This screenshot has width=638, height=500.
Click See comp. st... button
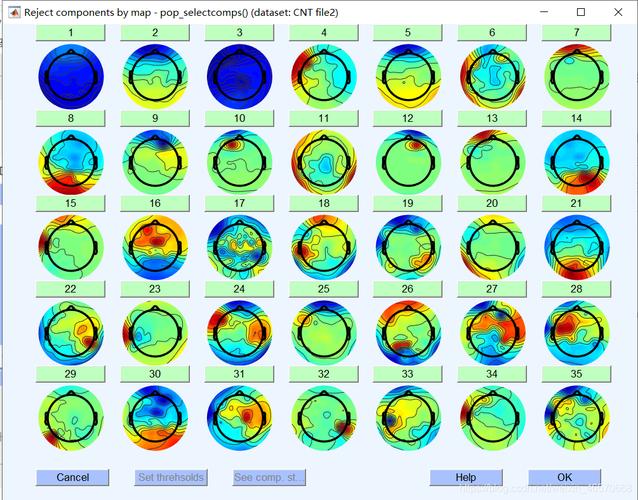point(269,477)
